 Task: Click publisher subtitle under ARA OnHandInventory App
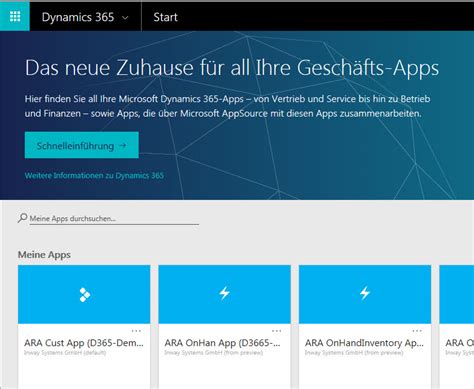coord(354,352)
